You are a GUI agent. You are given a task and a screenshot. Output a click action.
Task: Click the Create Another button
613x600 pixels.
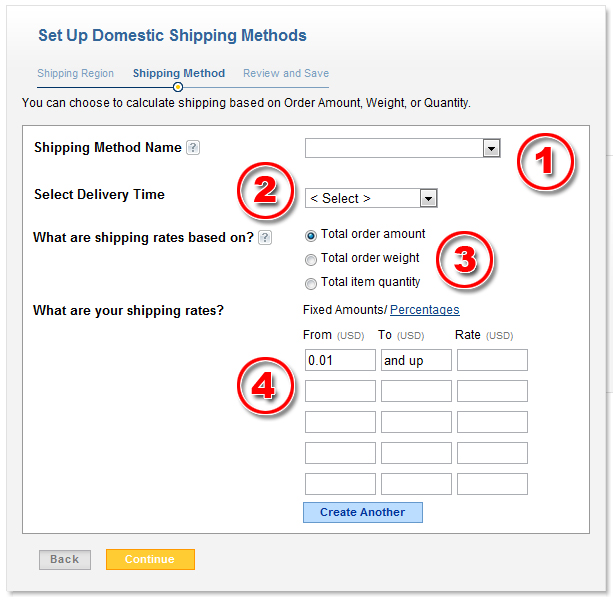(x=363, y=512)
